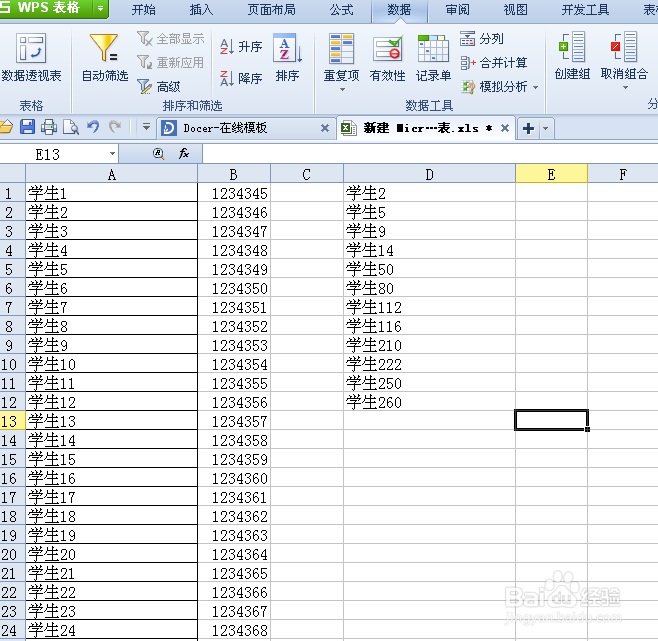
Task: Switch to the 开发工具 ribbon tab
Action: (585, 10)
